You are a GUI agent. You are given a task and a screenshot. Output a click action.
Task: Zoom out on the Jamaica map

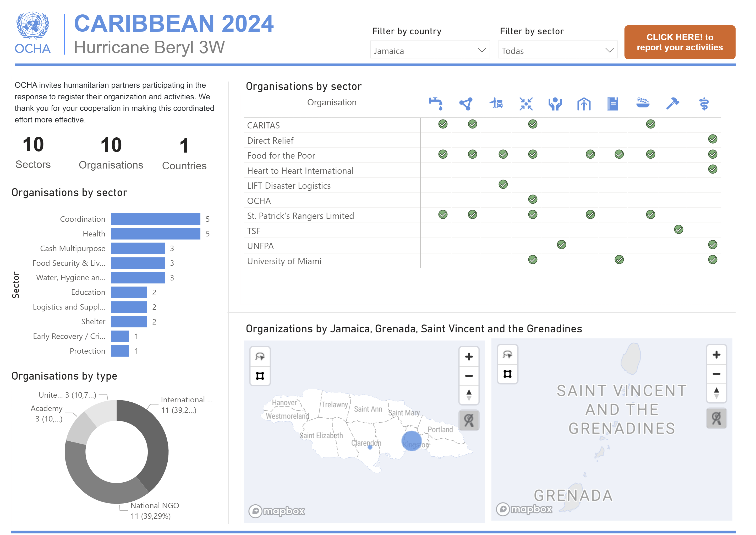tap(469, 376)
